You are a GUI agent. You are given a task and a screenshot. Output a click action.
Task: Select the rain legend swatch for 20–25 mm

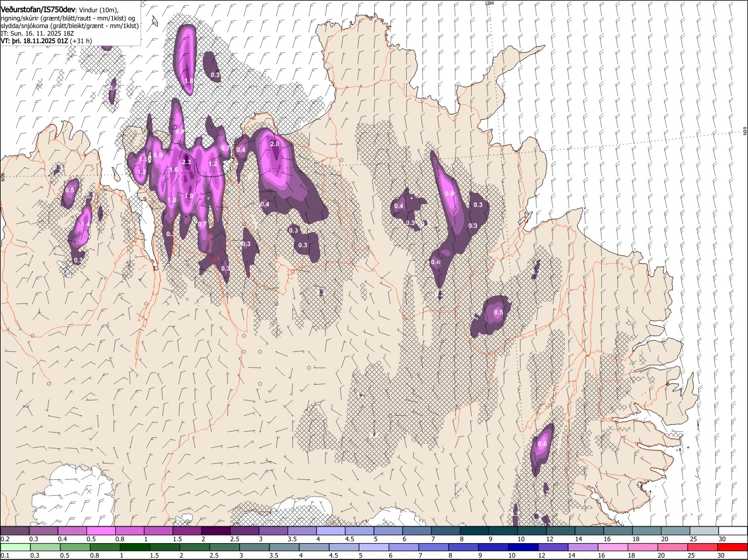(673, 548)
